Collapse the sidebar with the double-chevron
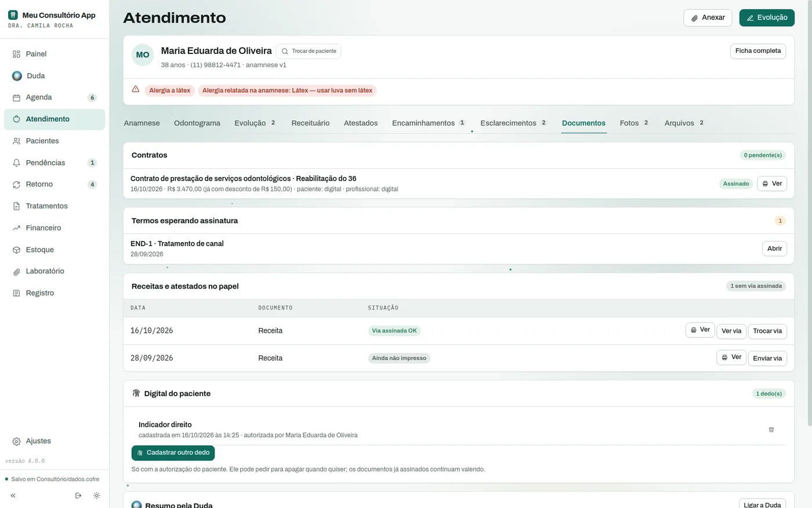 (13, 496)
